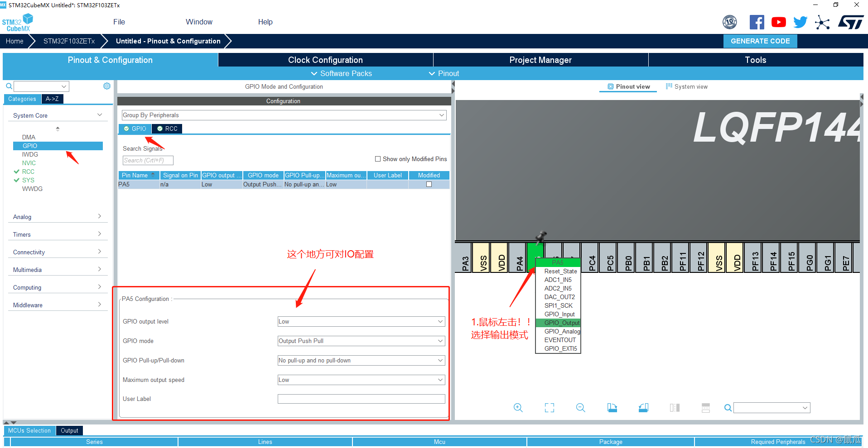Rotate chip view clockwise
868x448 pixels.
(x=612, y=408)
